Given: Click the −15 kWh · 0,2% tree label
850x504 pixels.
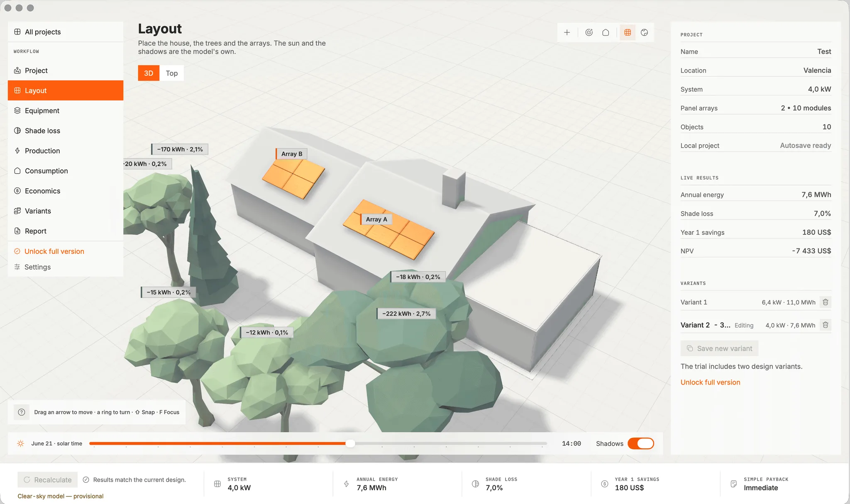Looking at the screenshot, I should coord(168,292).
